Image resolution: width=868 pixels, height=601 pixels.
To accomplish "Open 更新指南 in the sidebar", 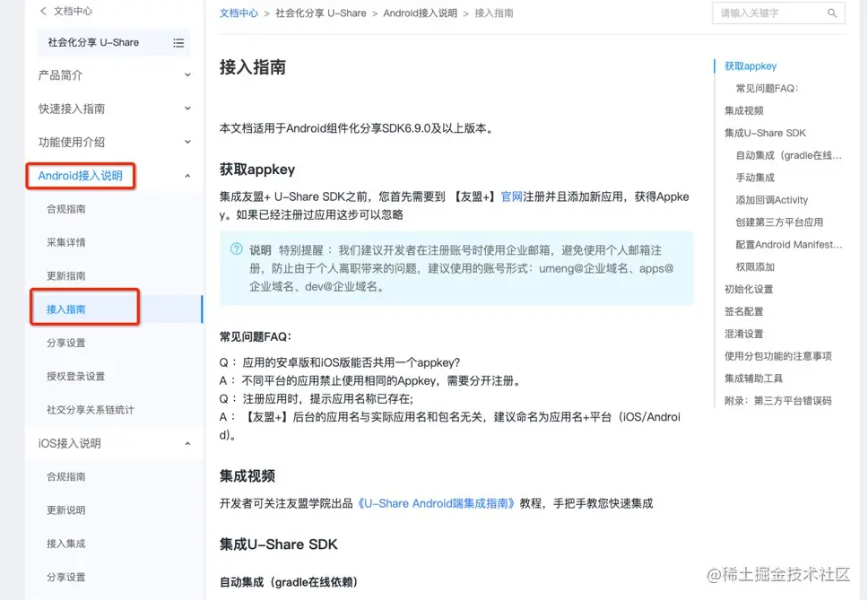I will tap(65, 276).
